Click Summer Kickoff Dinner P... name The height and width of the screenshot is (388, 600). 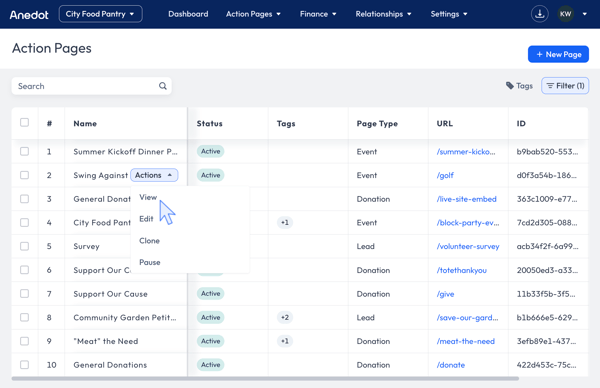pyautogui.click(x=126, y=152)
